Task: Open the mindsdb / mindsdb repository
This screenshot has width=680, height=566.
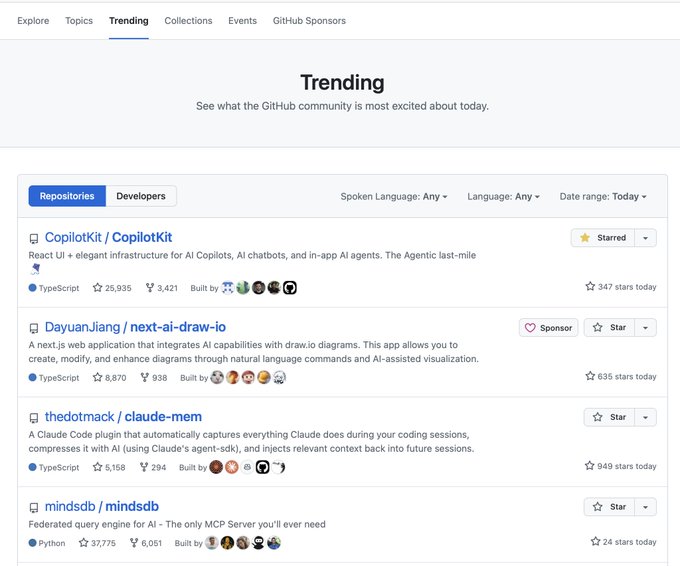Action: pyautogui.click(x=102, y=507)
